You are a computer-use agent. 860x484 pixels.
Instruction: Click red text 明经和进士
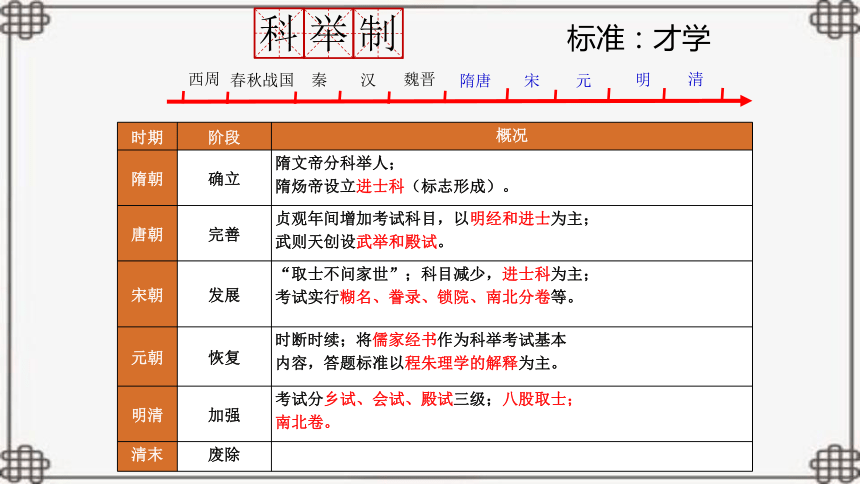tap(510, 219)
